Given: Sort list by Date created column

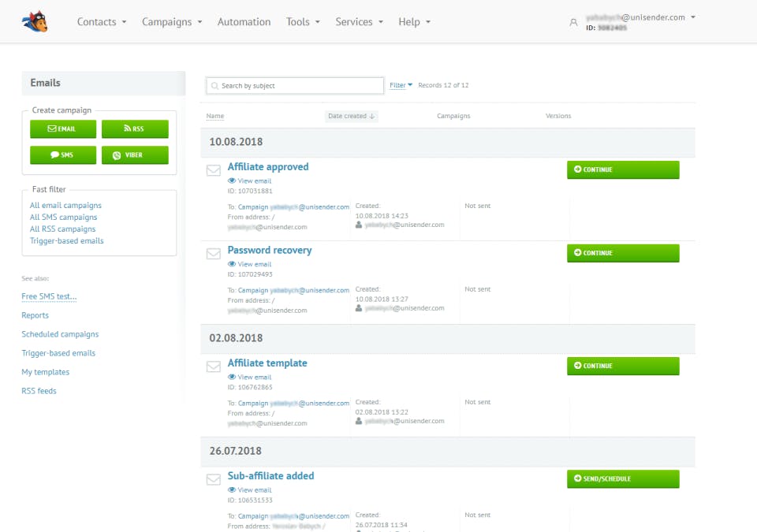Looking at the screenshot, I should point(351,116).
